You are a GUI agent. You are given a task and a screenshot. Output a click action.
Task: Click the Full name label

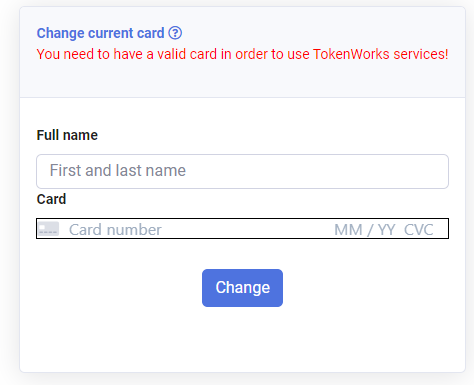[x=67, y=135]
